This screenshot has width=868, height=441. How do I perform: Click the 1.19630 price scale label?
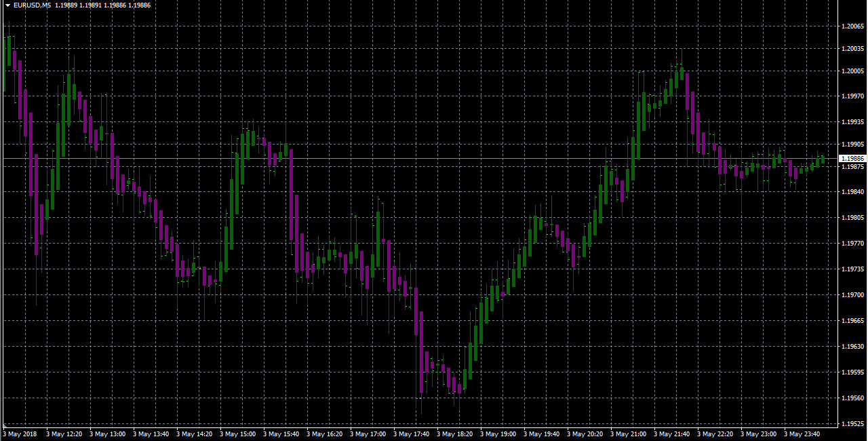click(852, 347)
